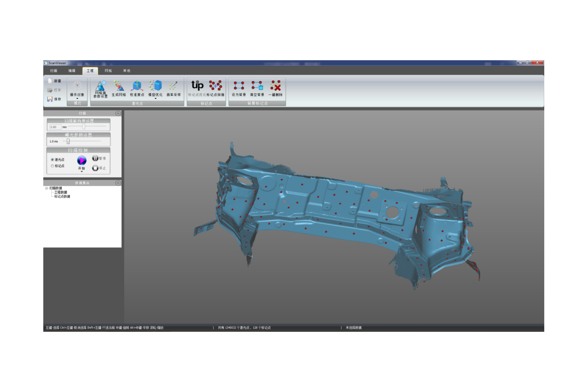Screen dimensions: 588x392
Task: Select the 激光点 radio button
Action: click(x=52, y=160)
